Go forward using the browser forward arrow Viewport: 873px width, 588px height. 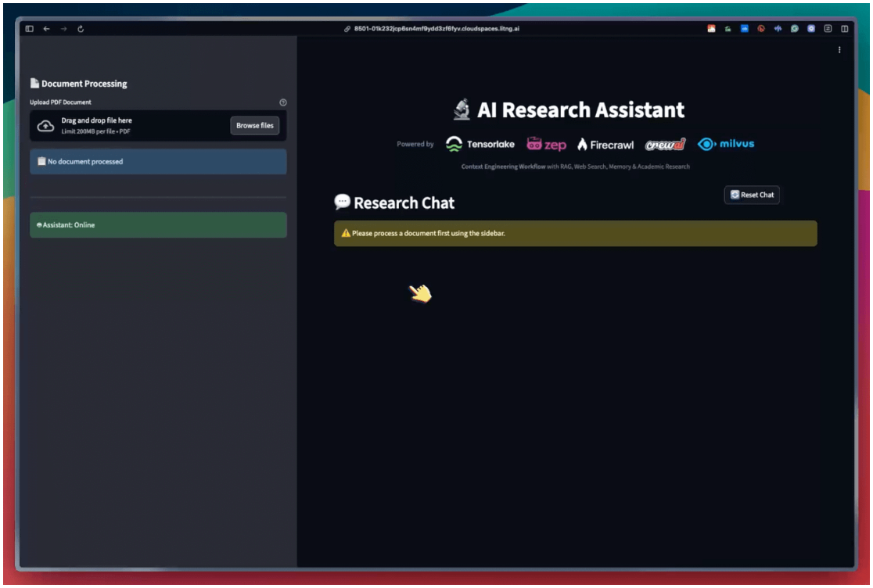coord(63,29)
